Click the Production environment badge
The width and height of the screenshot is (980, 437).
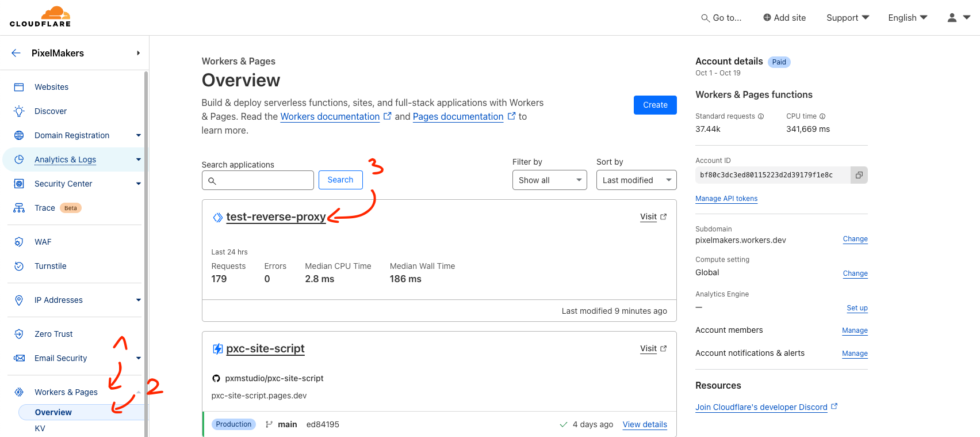tap(233, 424)
